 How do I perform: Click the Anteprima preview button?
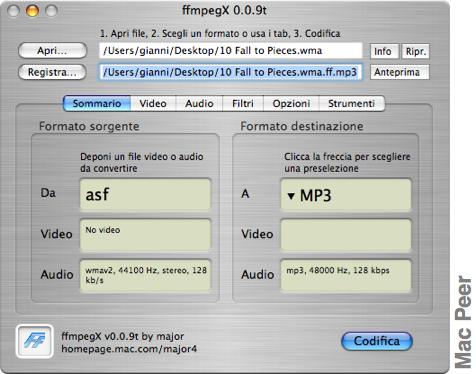point(399,72)
